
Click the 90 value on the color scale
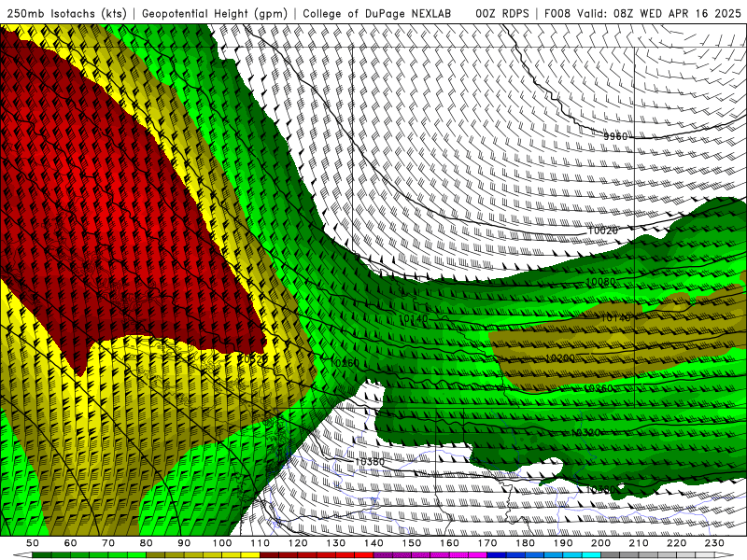pyautogui.click(x=184, y=543)
